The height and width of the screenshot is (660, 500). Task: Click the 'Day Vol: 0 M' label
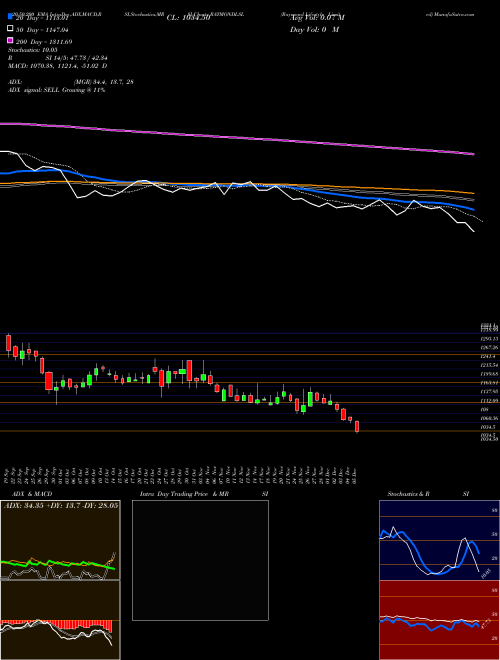pyautogui.click(x=314, y=29)
